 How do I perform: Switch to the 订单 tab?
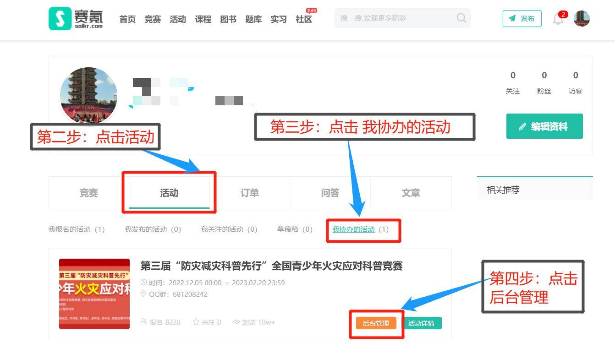[x=250, y=193]
